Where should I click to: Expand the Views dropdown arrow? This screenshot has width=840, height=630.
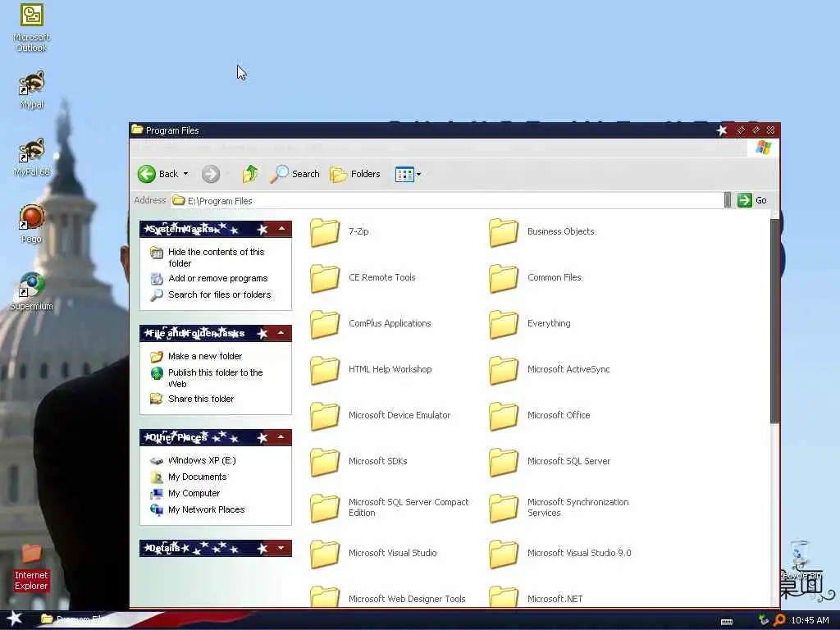(x=419, y=174)
